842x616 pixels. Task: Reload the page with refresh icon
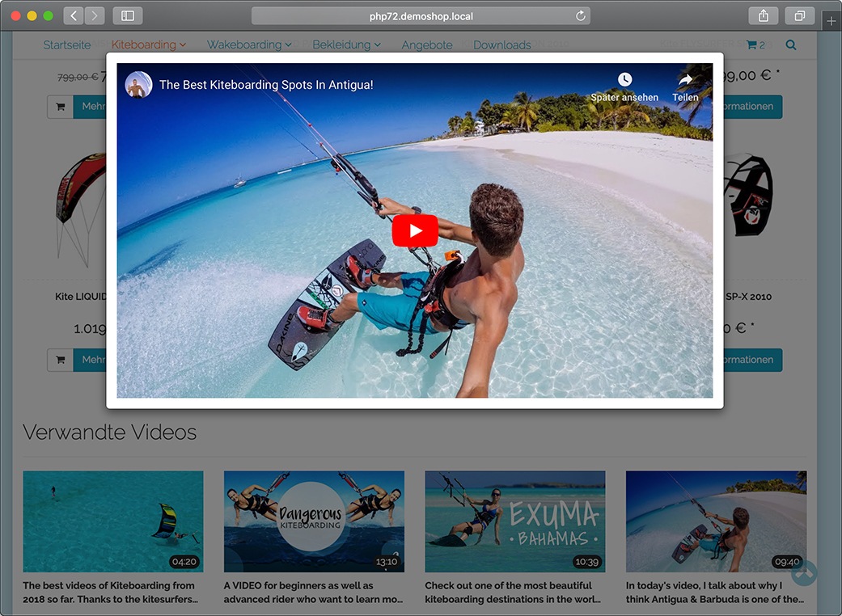[x=581, y=16]
